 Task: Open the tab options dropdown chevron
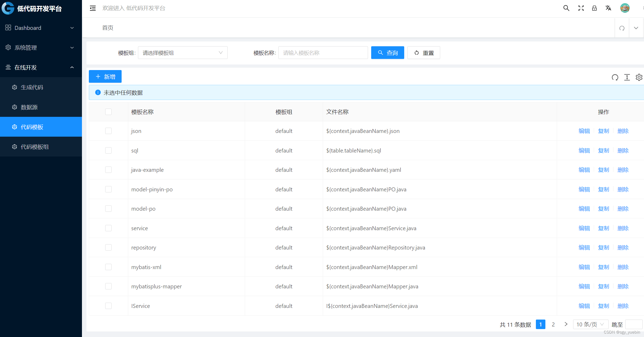click(x=636, y=28)
